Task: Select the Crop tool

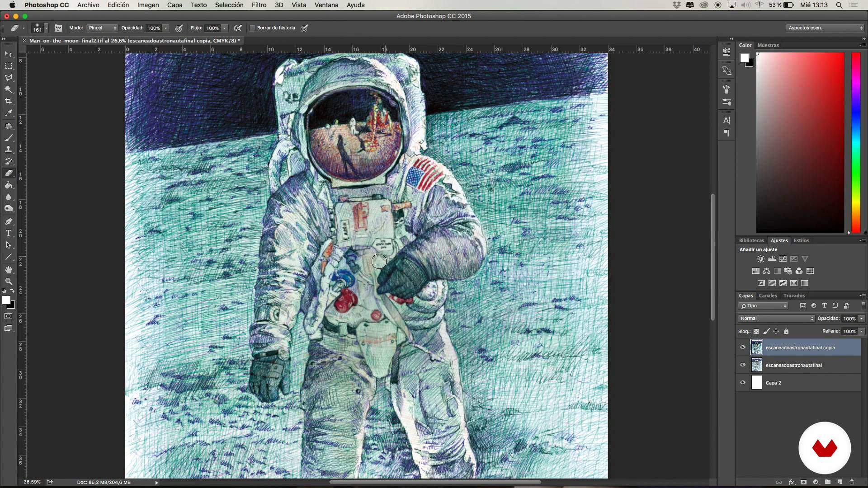Action: click(9, 101)
